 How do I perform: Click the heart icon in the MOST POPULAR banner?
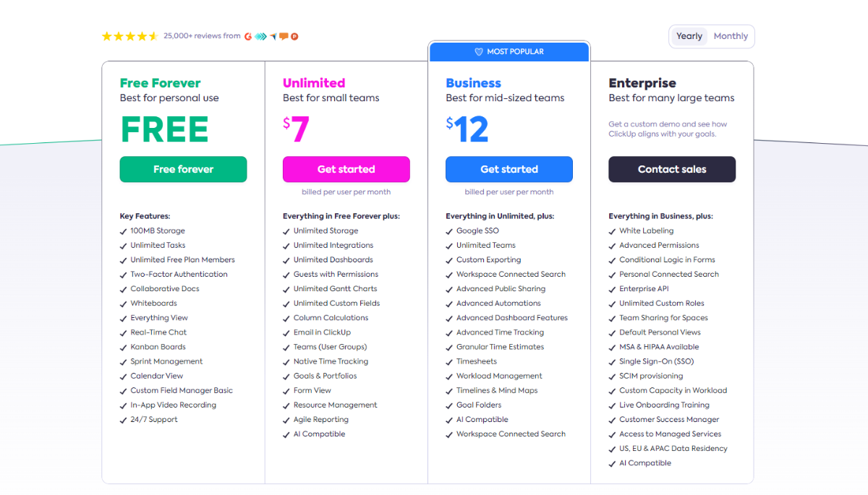(479, 51)
